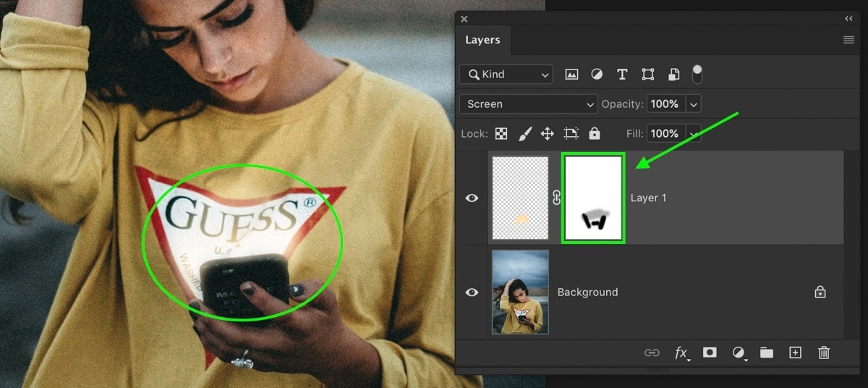Expand the Opacity slider arrow
Viewport: 868px width, 388px height.
point(693,104)
